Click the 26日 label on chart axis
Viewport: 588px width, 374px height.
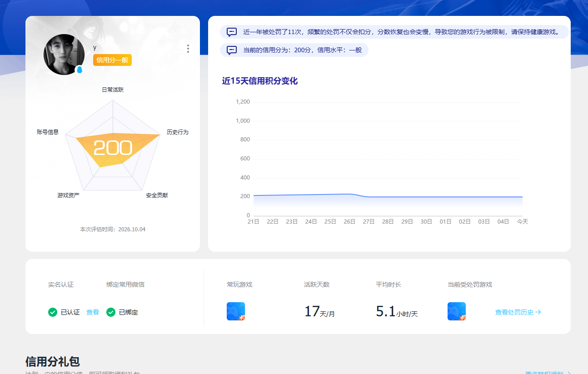pyautogui.click(x=349, y=222)
